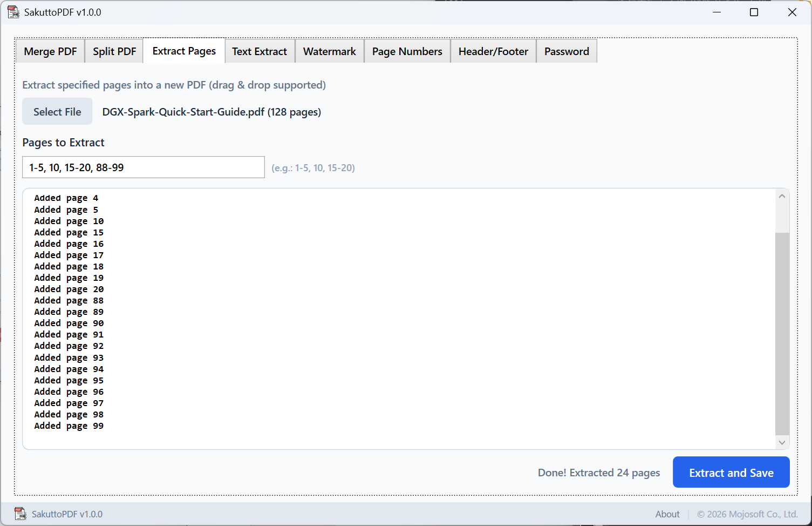Click the SakuttoPDF icon in the title bar
812x526 pixels.
click(x=13, y=11)
